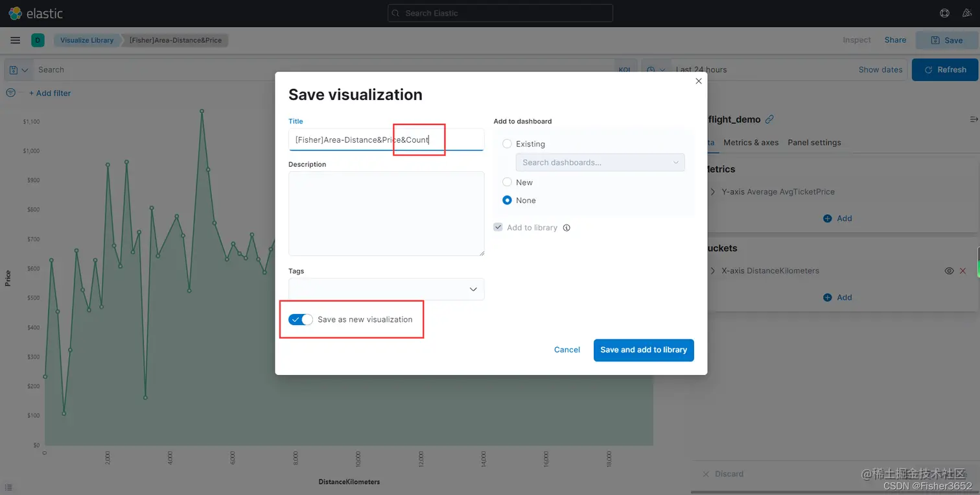The image size is (980, 495).
Task: Close the Save visualization dialog
Action: click(698, 81)
